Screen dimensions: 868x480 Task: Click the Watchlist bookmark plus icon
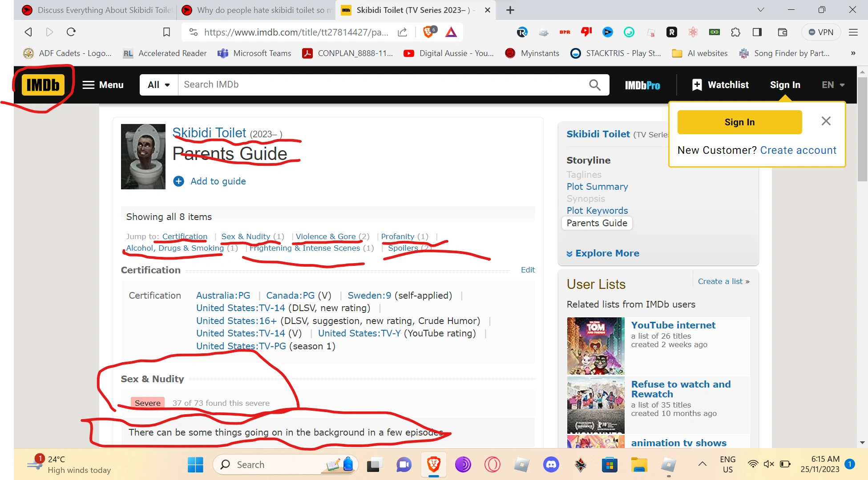[x=697, y=84]
